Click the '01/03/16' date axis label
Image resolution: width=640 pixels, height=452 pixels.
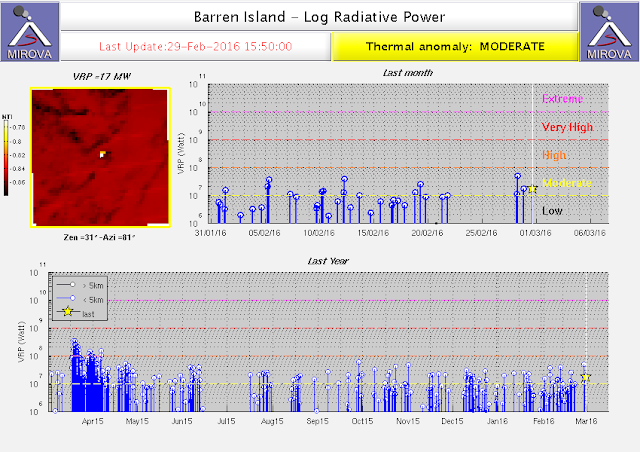pos(535,233)
